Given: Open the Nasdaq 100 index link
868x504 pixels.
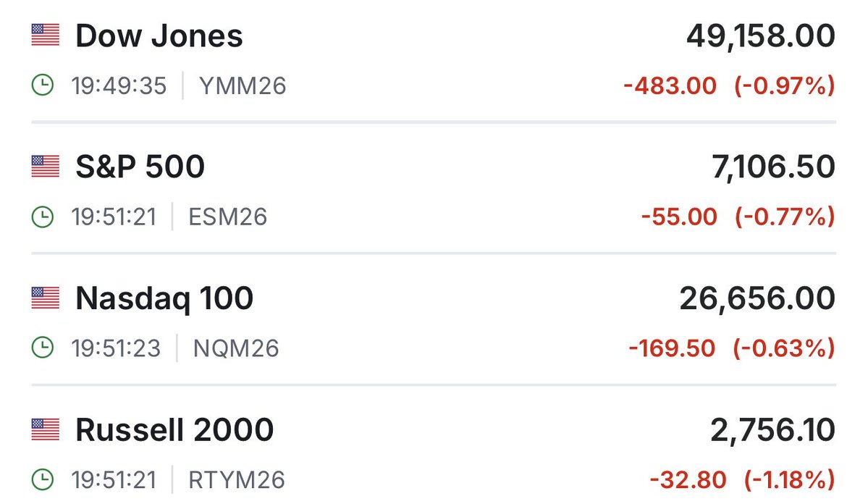Looking at the screenshot, I should (x=164, y=298).
